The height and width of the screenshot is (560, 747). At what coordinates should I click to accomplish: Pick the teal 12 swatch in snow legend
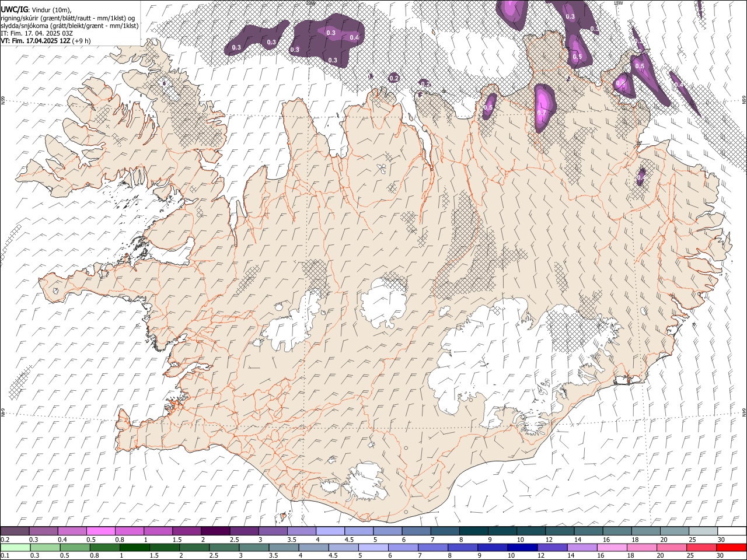coord(560,531)
